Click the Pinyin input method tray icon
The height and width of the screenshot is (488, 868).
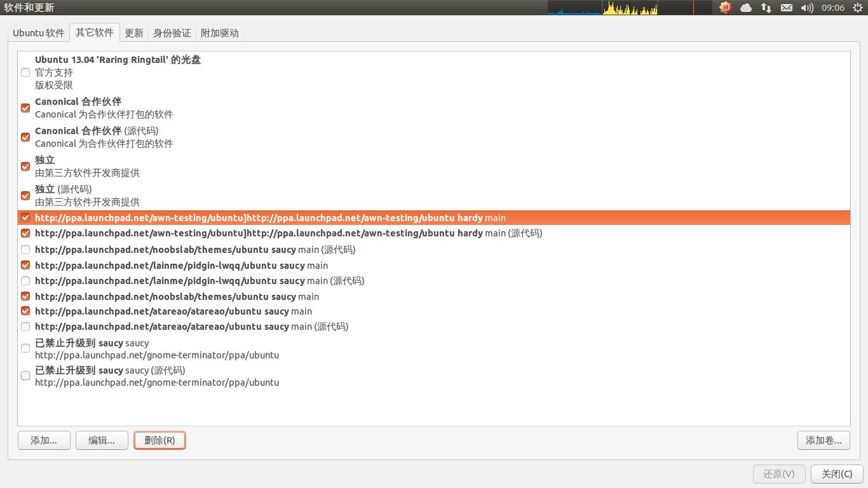coord(726,8)
